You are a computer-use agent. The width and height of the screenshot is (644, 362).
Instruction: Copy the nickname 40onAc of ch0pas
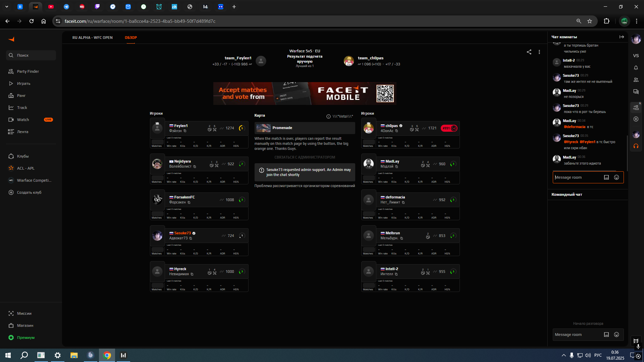[x=396, y=131]
